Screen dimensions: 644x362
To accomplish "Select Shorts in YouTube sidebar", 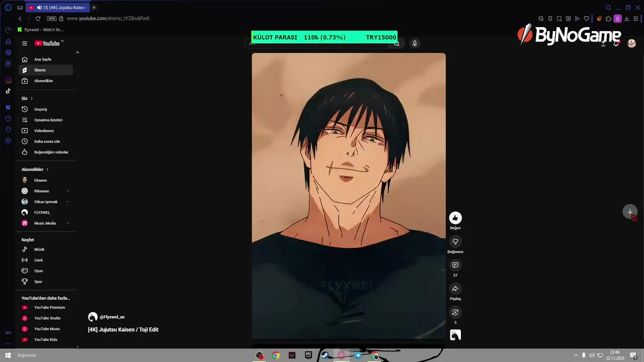I will coord(46,70).
